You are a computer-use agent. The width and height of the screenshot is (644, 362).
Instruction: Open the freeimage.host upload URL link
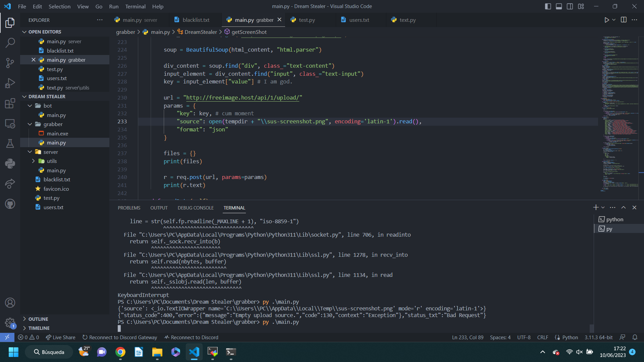[x=243, y=98]
